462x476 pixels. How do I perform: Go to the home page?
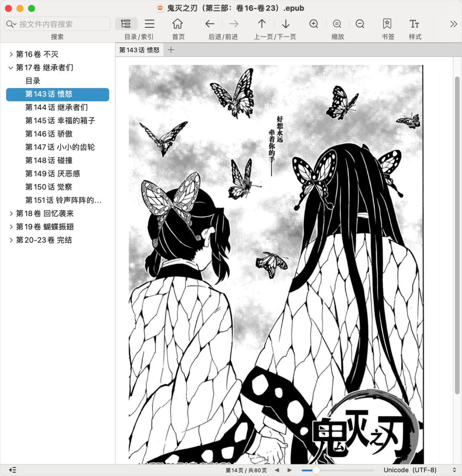178,24
